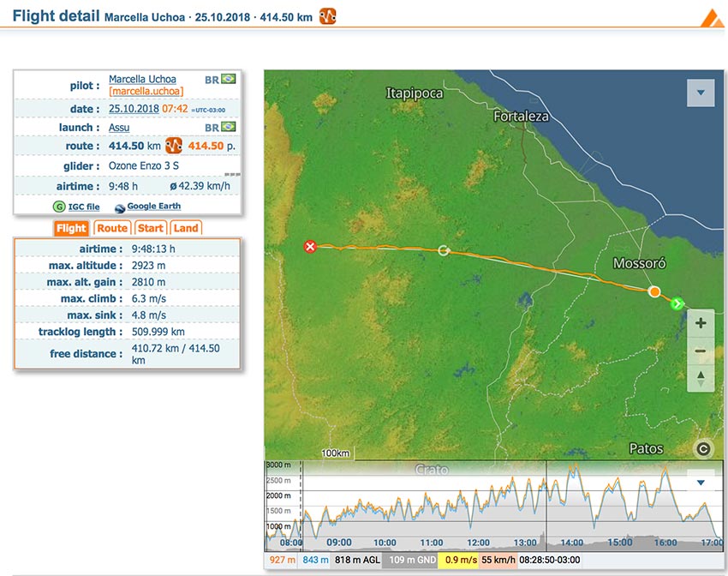Click the 08:28:50-03:00 time readout
Viewport: 728px width, 576px height.
(x=549, y=560)
